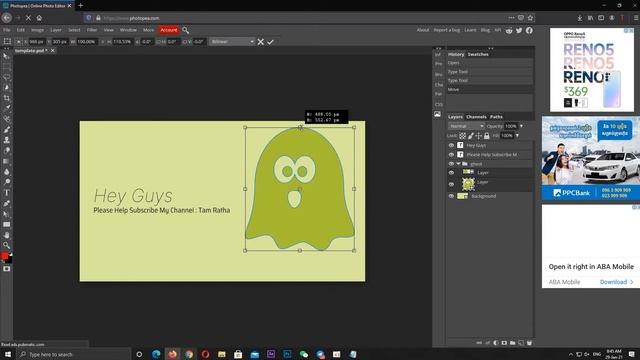
Task: Lock position with the cross-arrows icon
Action: click(x=479, y=136)
